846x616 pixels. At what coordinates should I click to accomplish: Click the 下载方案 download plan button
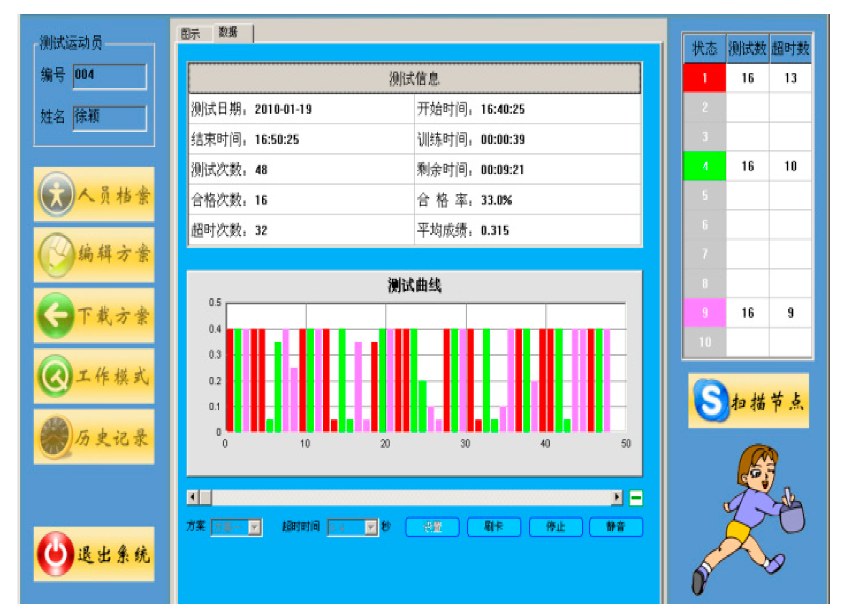point(94,315)
